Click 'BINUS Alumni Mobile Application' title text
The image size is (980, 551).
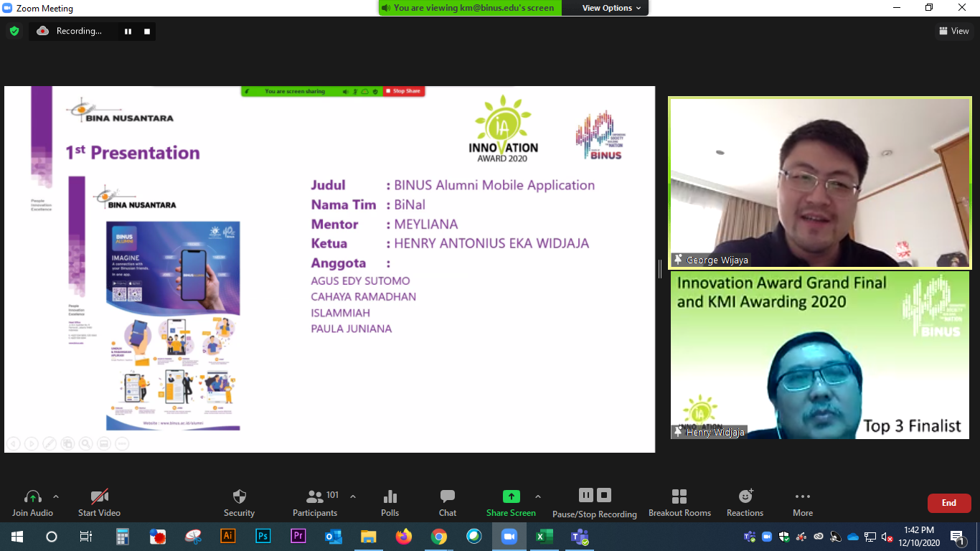tap(494, 185)
